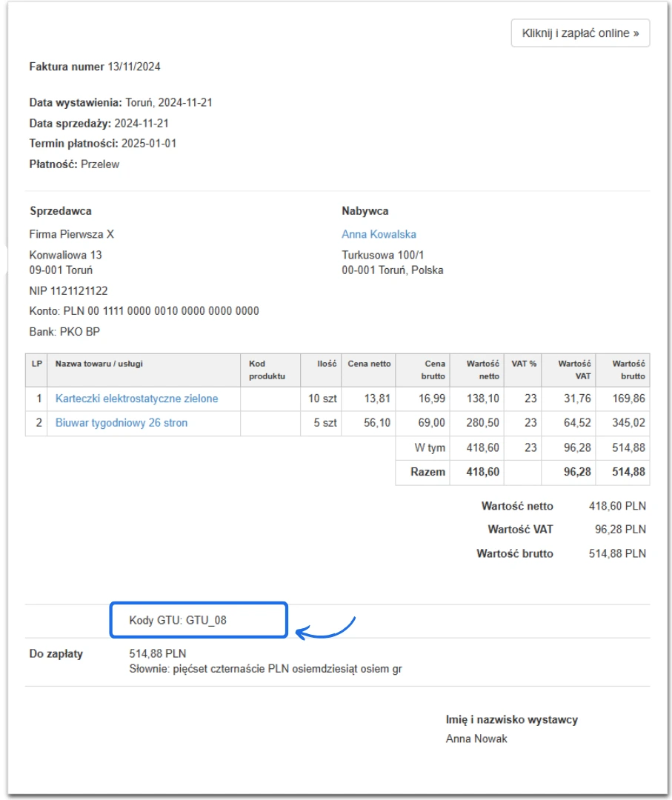Image resolution: width=672 pixels, height=800 pixels.
Task: Open Biuwar tygodniowy 26 stron link
Action: [x=122, y=423]
